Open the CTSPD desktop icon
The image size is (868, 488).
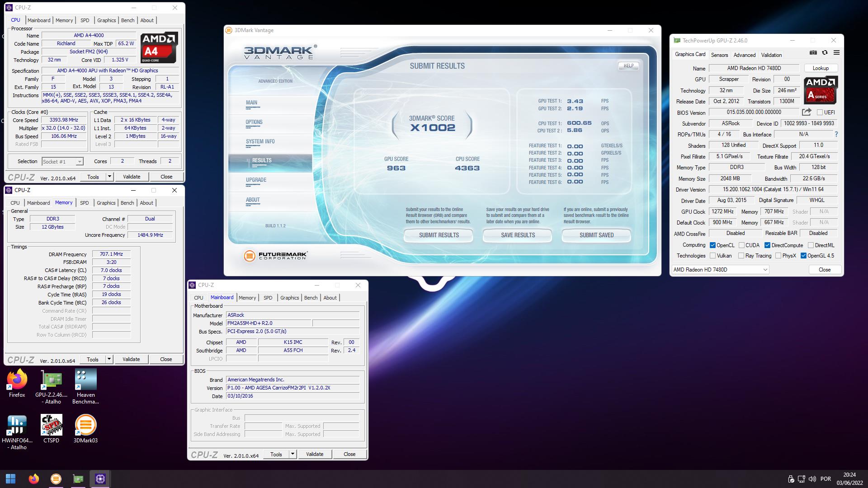(x=51, y=429)
